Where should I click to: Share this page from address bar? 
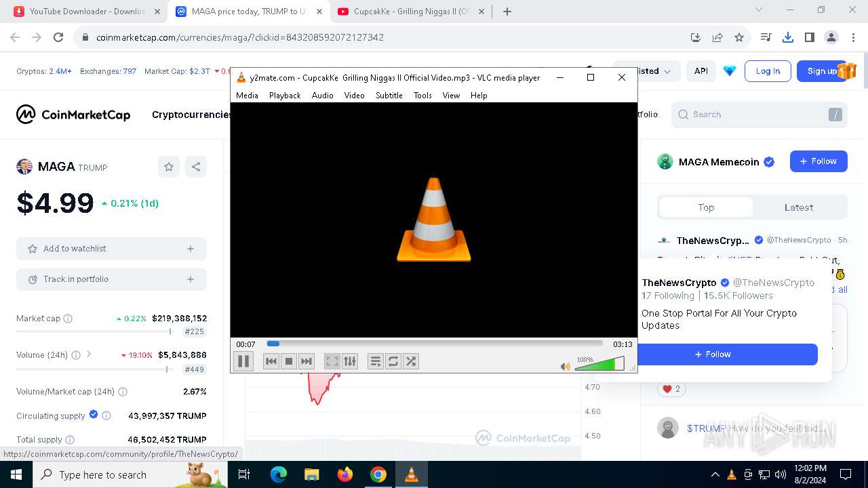click(x=717, y=37)
